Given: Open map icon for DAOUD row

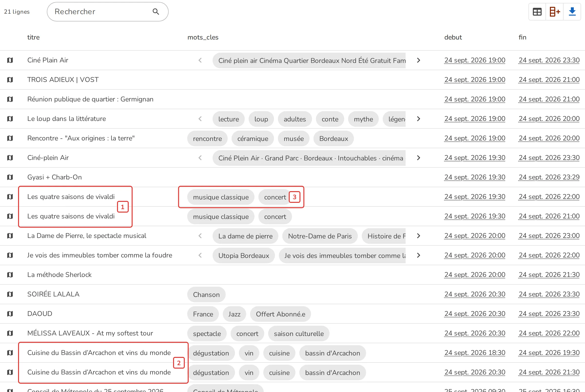Looking at the screenshot, I should click(x=10, y=314).
